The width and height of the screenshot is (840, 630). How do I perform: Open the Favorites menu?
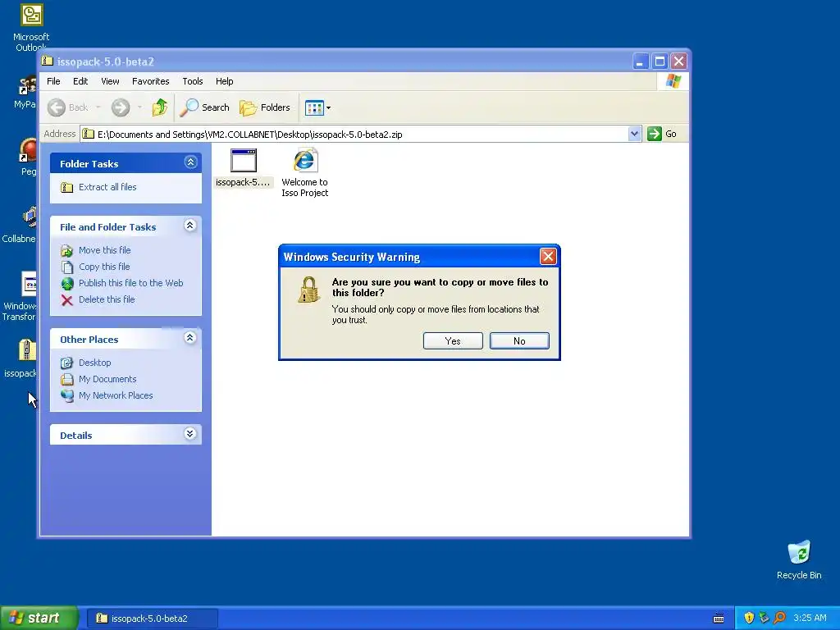tap(151, 81)
